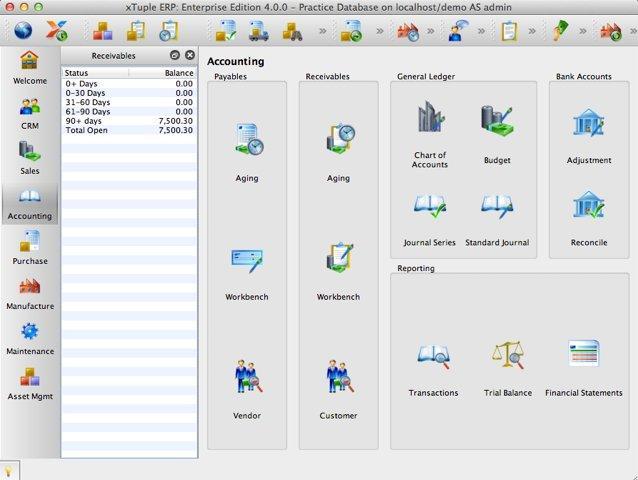Open Payables Aging

tap(247, 153)
